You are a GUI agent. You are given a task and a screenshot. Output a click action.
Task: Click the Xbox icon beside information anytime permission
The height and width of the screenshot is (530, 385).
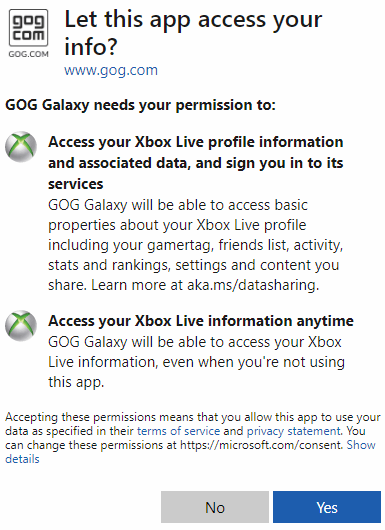[21, 326]
